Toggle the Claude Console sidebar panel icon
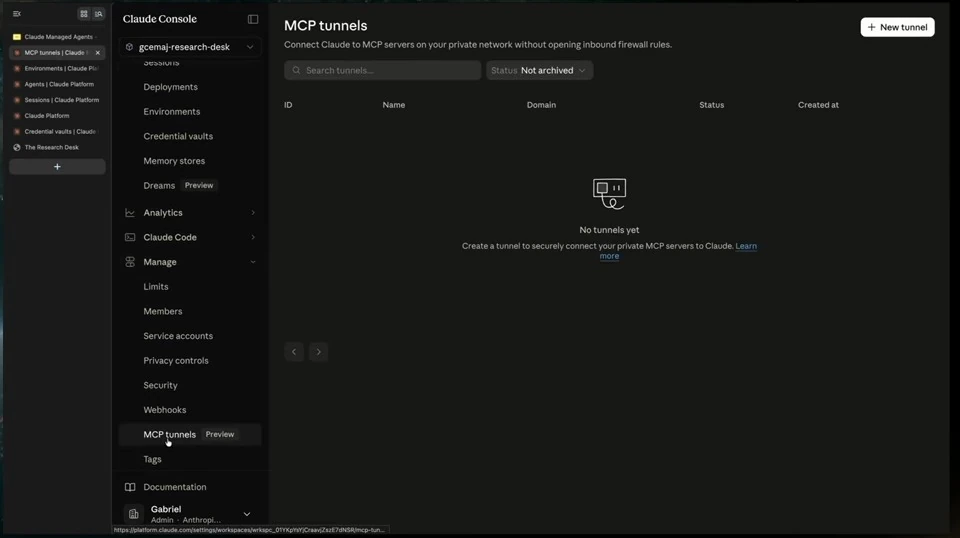This screenshot has height=538, width=960. 253,19
